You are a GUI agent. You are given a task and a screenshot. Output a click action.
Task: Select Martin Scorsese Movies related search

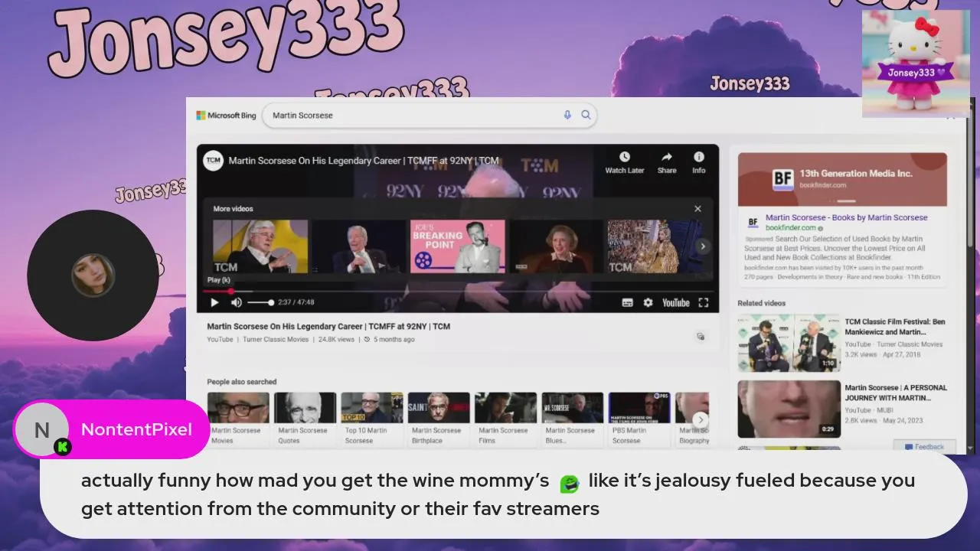point(238,419)
